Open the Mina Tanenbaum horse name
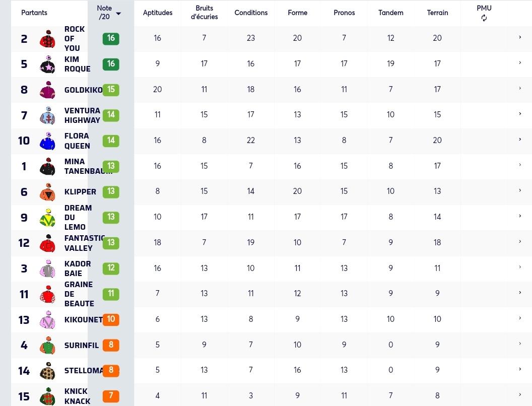532x406 pixels. click(84, 166)
